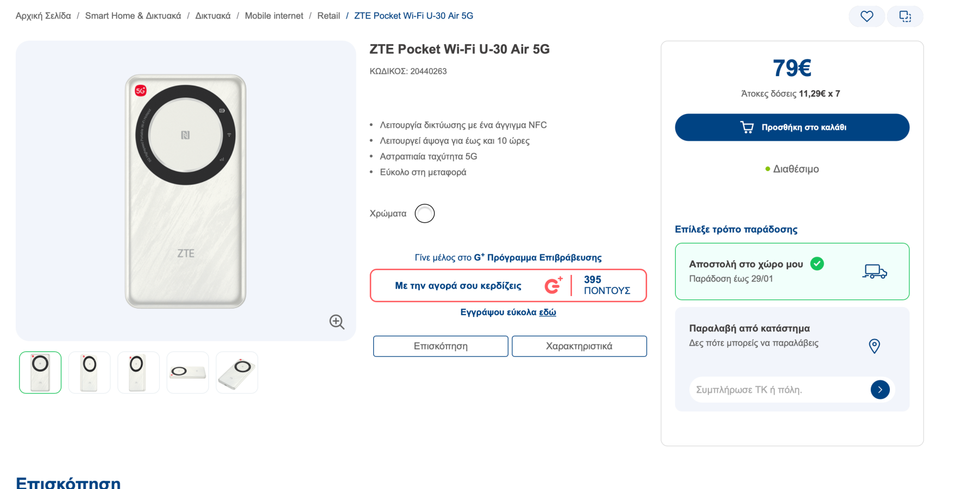This screenshot has width=980, height=489.
Task: Click the G+ rewards logo
Action: [553, 285]
